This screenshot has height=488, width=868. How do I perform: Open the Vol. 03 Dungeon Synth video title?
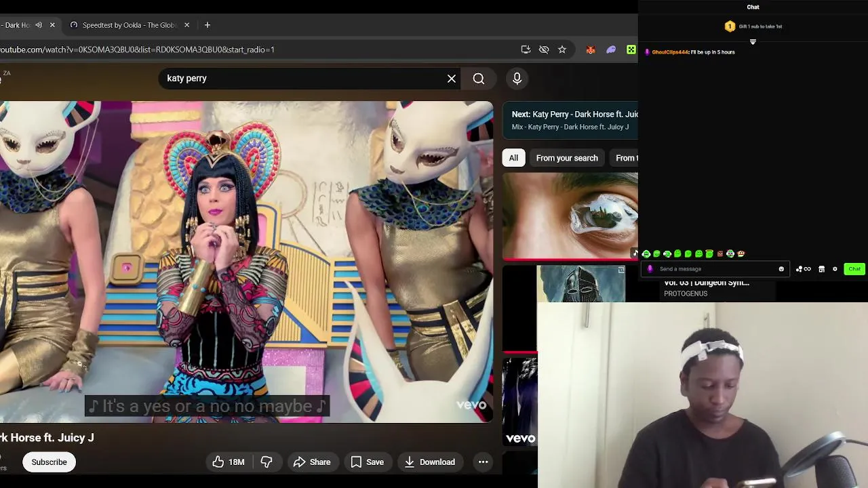pos(707,283)
